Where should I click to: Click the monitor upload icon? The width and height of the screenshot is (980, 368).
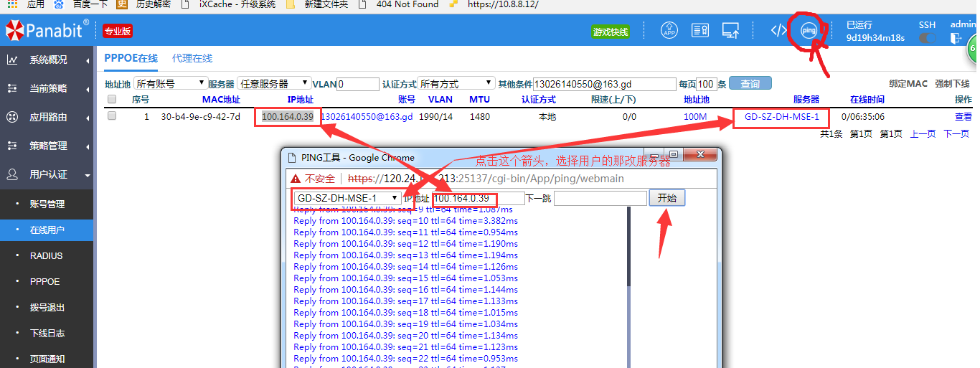click(x=730, y=30)
